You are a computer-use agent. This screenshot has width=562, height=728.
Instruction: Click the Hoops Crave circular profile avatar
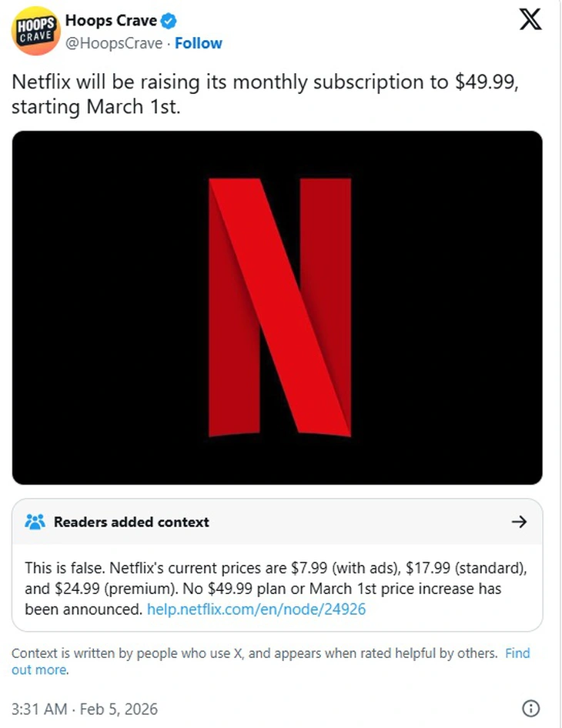coord(35,31)
